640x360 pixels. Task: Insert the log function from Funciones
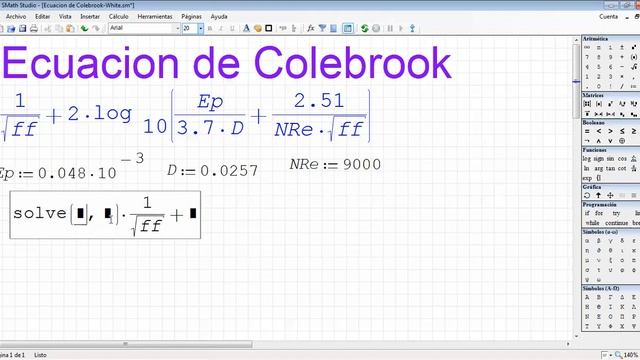pyautogui.click(x=587, y=158)
